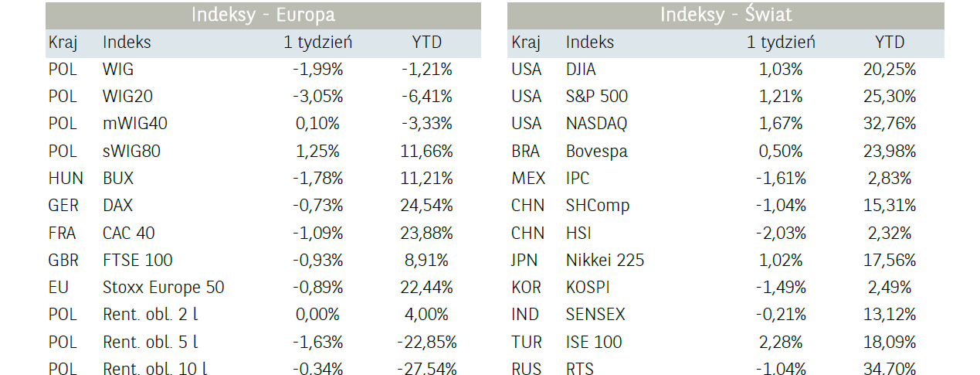This screenshot has height=375, width=980.
Task: Click the DAX YTD value 24,54%
Action: tap(427, 206)
